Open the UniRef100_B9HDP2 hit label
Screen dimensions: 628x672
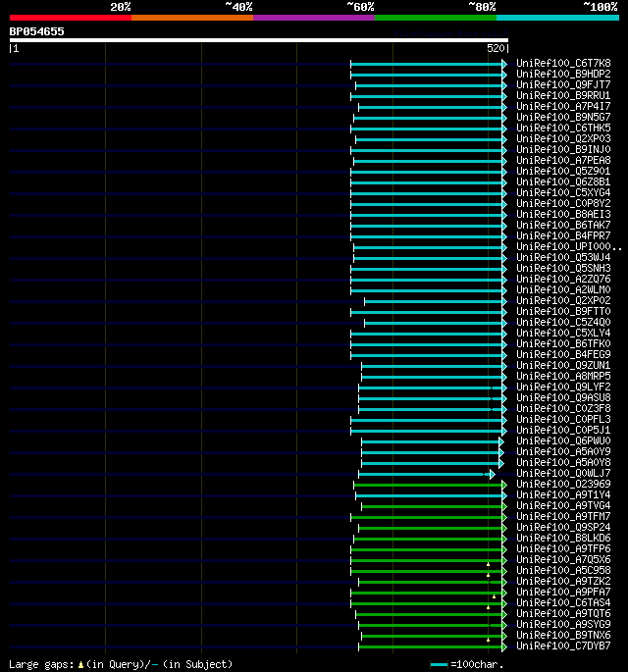point(563,75)
